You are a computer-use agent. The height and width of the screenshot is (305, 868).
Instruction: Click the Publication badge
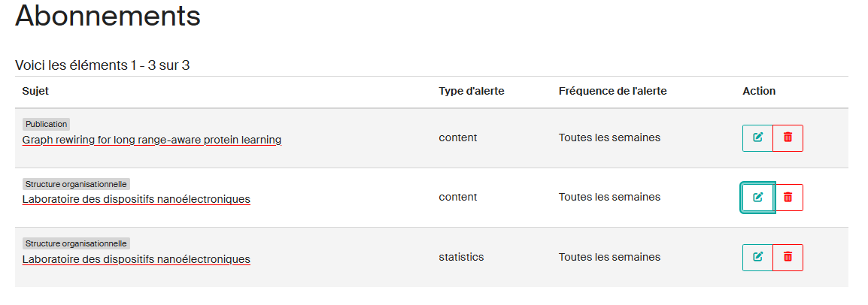46,124
